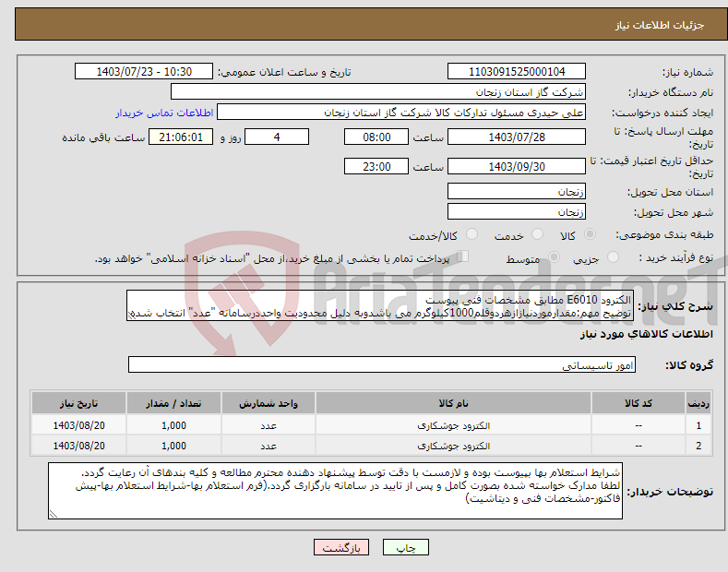Click unit عدد in row 2

click(x=269, y=447)
